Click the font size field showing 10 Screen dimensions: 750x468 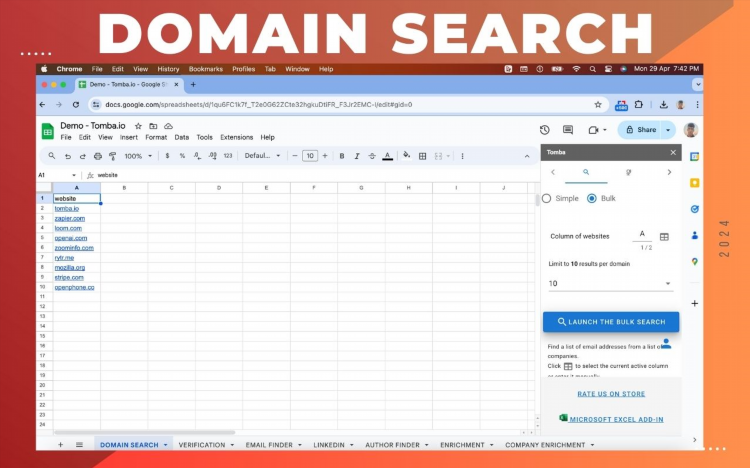pyautogui.click(x=310, y=156)
